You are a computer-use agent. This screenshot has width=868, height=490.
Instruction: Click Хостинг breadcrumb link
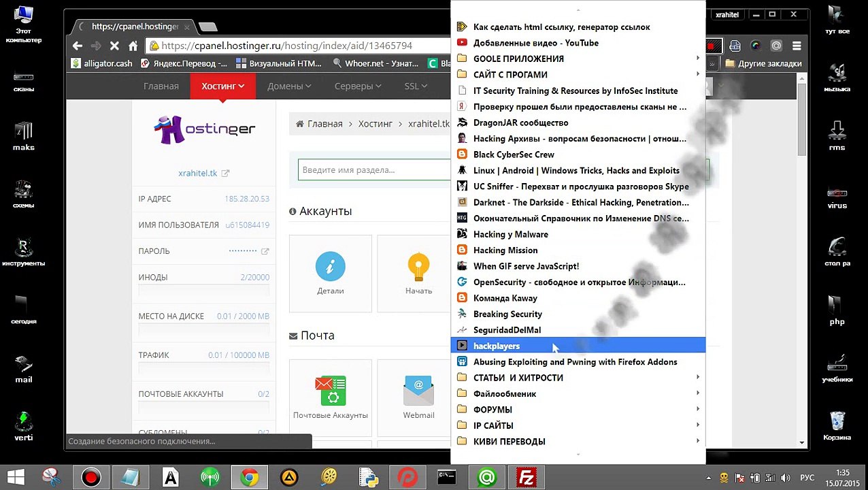click(375, 124)
